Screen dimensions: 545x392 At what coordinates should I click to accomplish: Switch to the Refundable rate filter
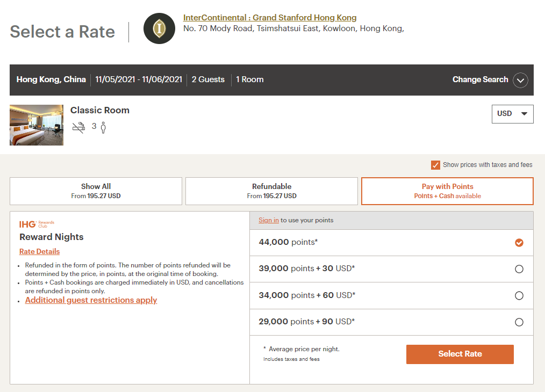click(x=271, y=191)
